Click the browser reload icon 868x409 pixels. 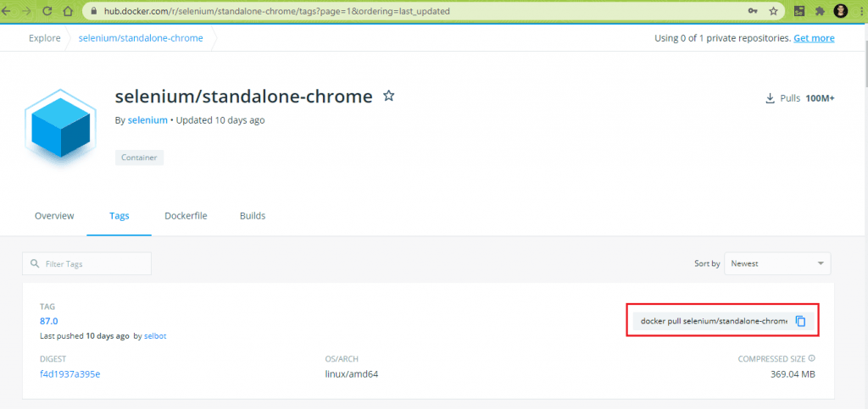coord(46,12)
